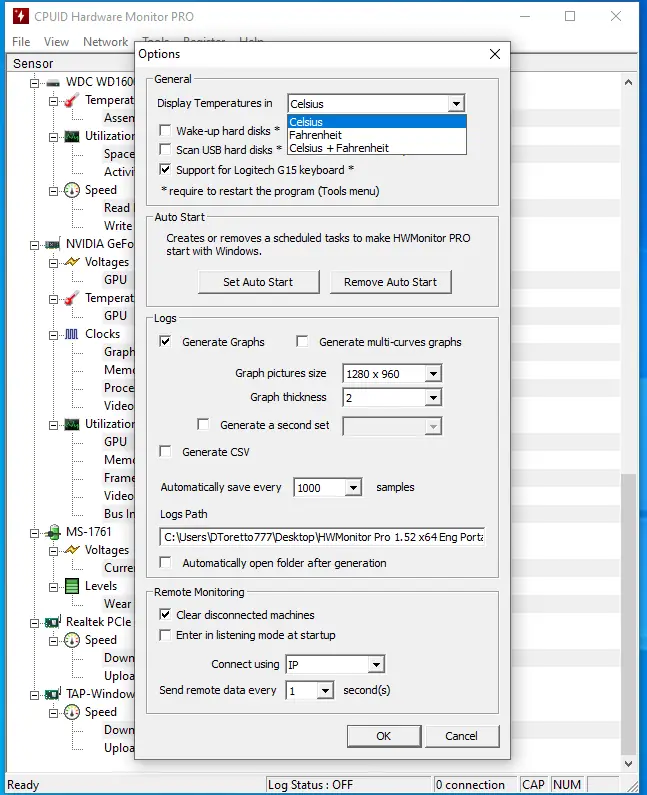Click the scrollbar down arrow in sensor list
This screenshot has height=795, width=647.
coord(628,764)
